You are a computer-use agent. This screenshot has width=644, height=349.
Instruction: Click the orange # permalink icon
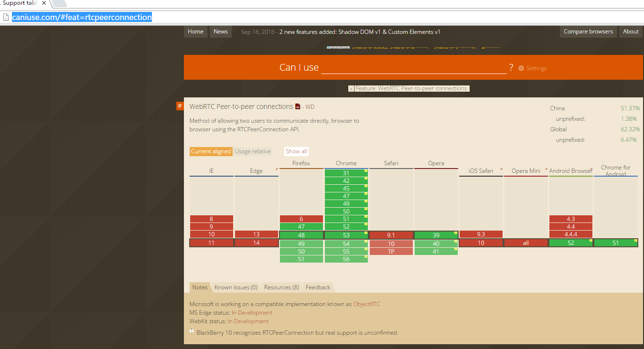(x=180, y=106)
